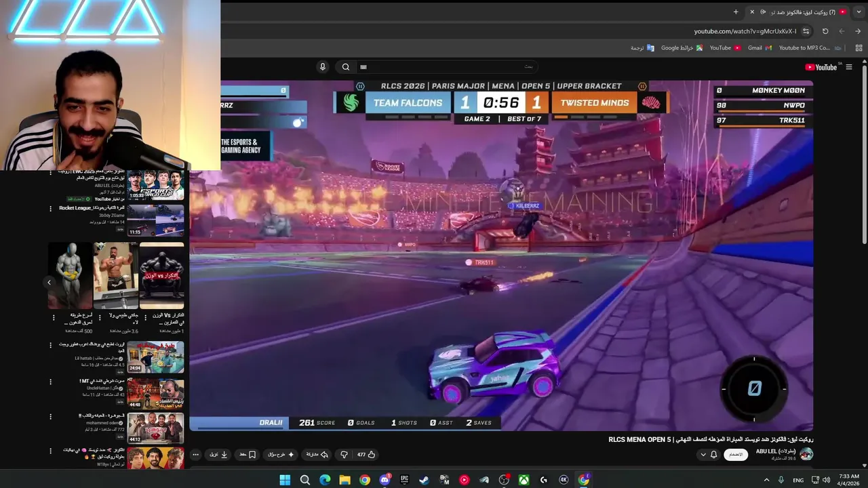Open Google Maps bookmark

click(682, 48)
